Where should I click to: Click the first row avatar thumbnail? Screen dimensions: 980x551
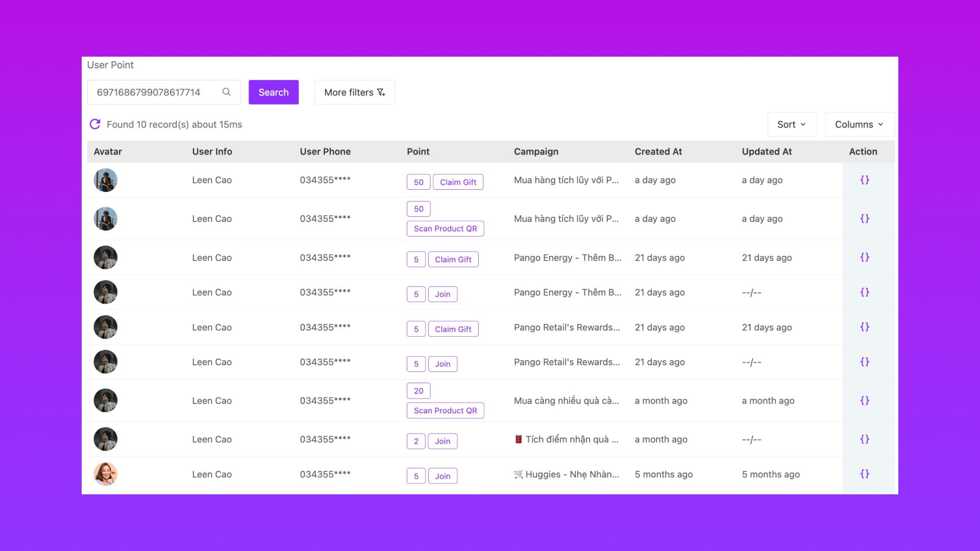pyautogui.click(x=106, y=180)
